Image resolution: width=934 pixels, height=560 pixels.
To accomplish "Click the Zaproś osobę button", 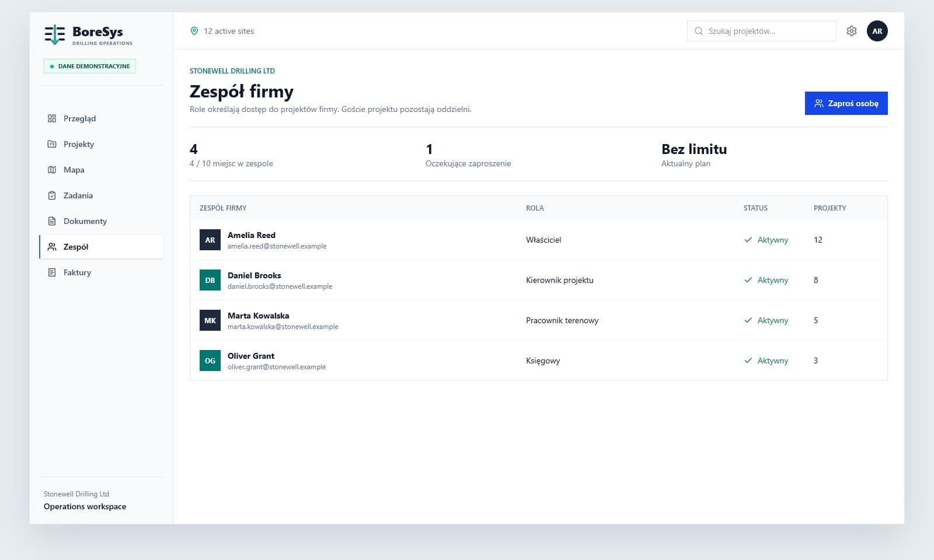I will [x=846, y=103].
